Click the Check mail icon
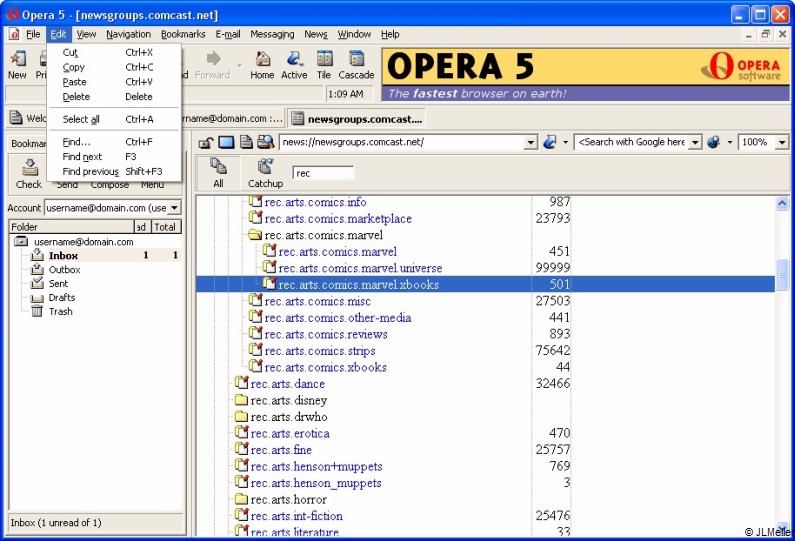795x541 pixels. [29, 167]
